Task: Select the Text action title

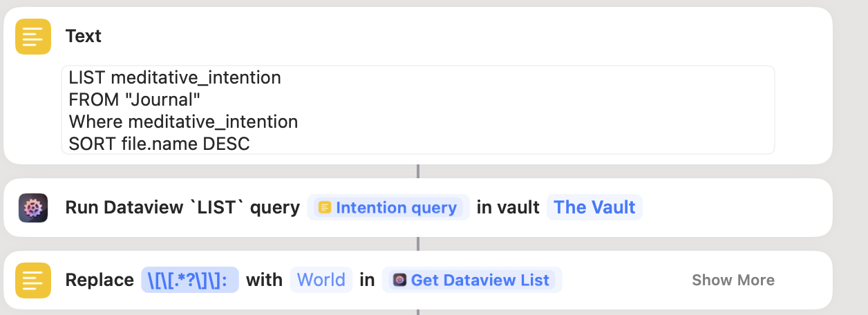Action: [84, 37]
